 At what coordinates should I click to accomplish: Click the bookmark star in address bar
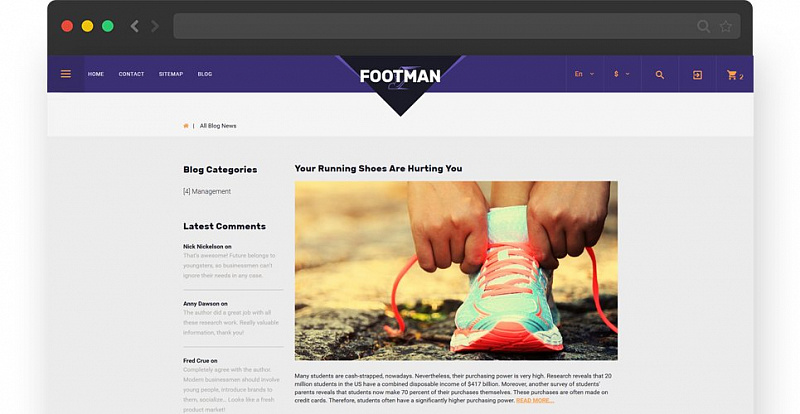726,26
